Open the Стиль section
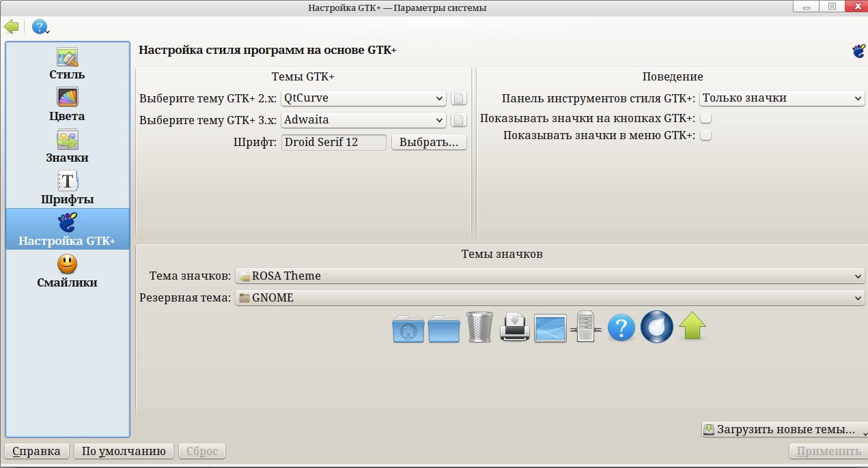Viewport: 868px width, 468px height. tap(68, 64)
